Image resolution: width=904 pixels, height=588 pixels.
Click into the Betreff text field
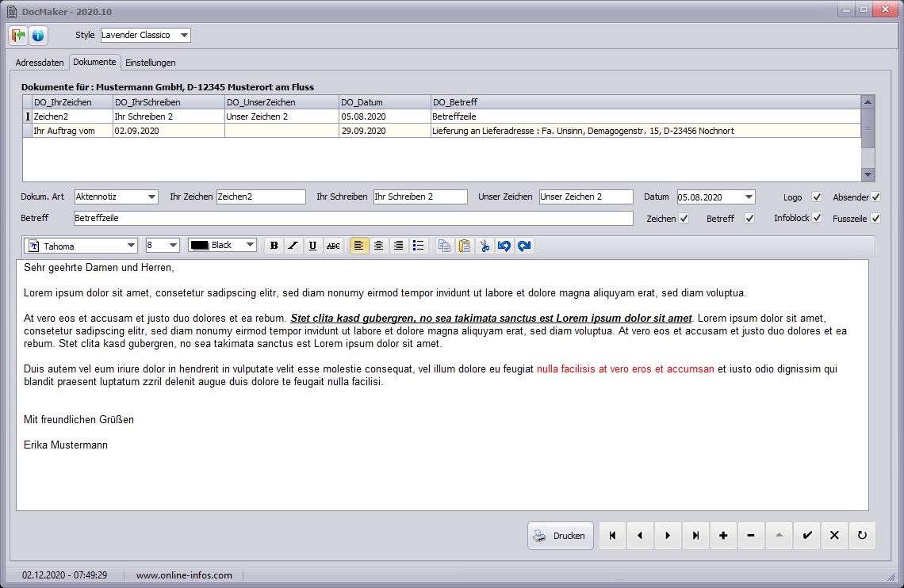click(353, 218)
